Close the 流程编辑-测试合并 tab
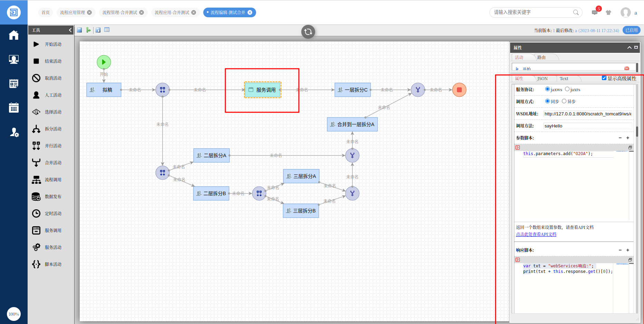 tap(250, 12)
